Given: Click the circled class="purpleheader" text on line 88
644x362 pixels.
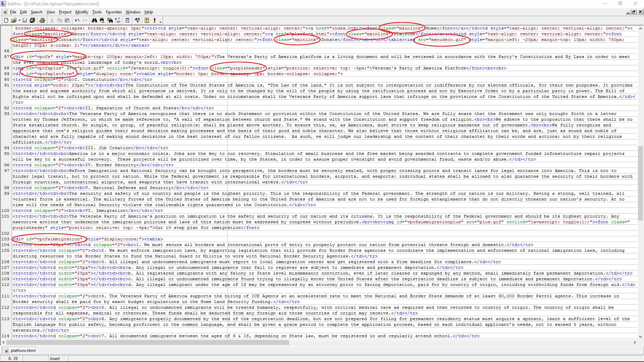Looking at the screenshot, I should [238, 68].
